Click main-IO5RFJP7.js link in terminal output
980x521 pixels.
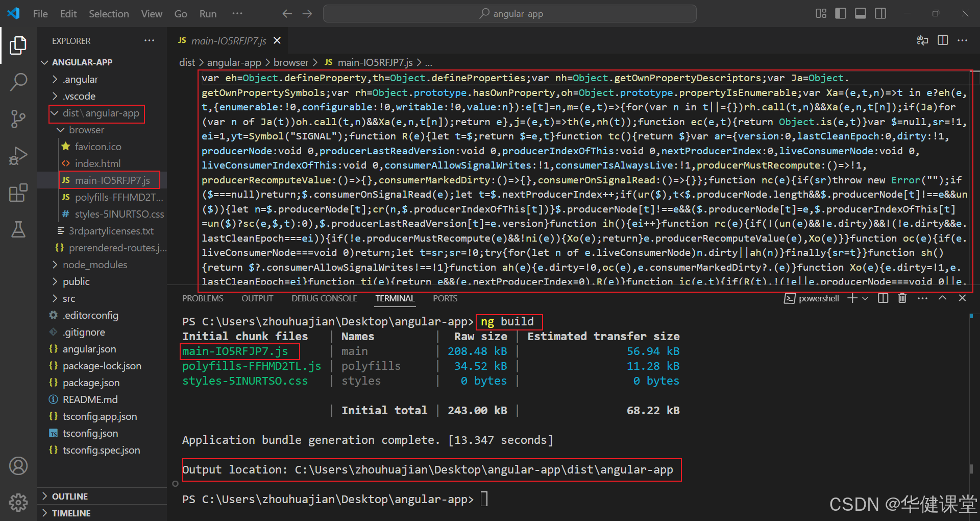click(x=235, y=351)
